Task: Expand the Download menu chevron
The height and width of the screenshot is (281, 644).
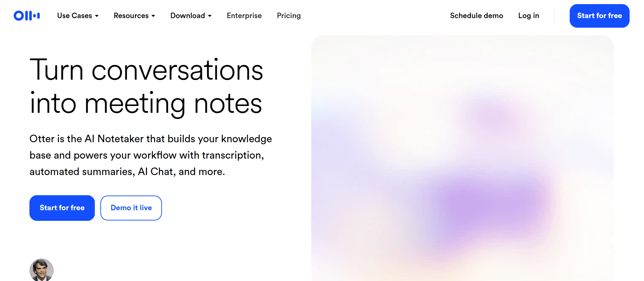Action: 210,16
